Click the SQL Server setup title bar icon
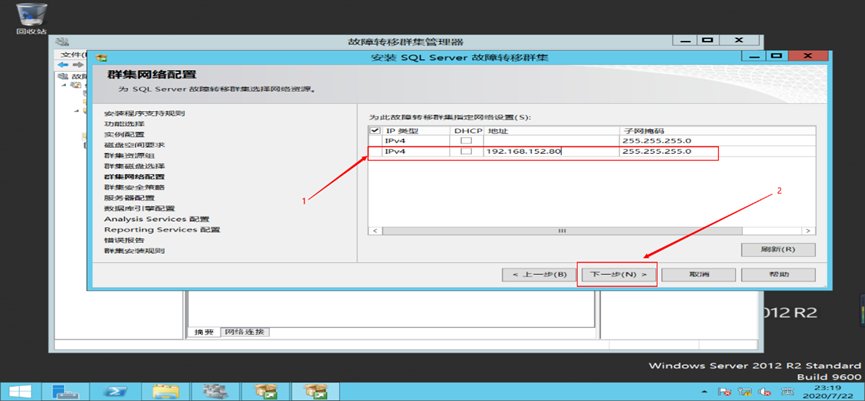 pos(101,57)
